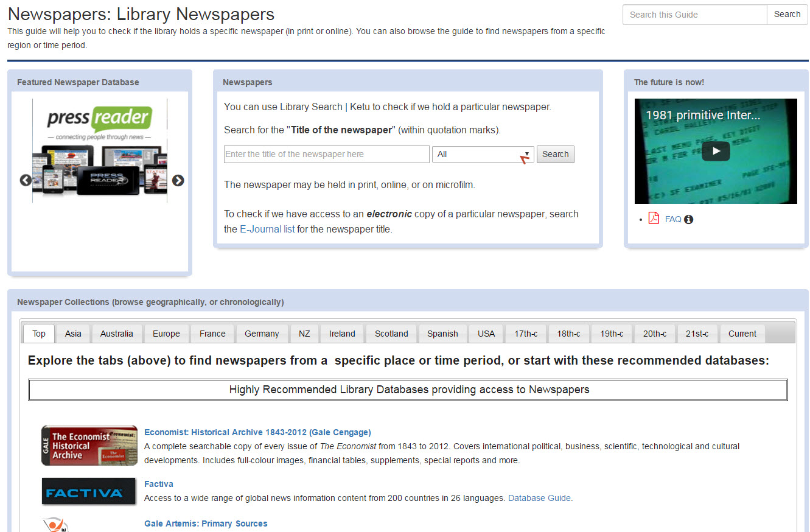The height and width of the screenshot is (532, 810).
Task: Focus the 'Search this Guide' field
Action: tap(694, 15)
